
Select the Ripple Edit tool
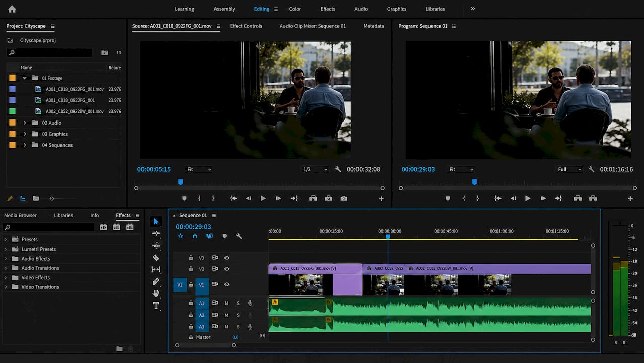156,246
